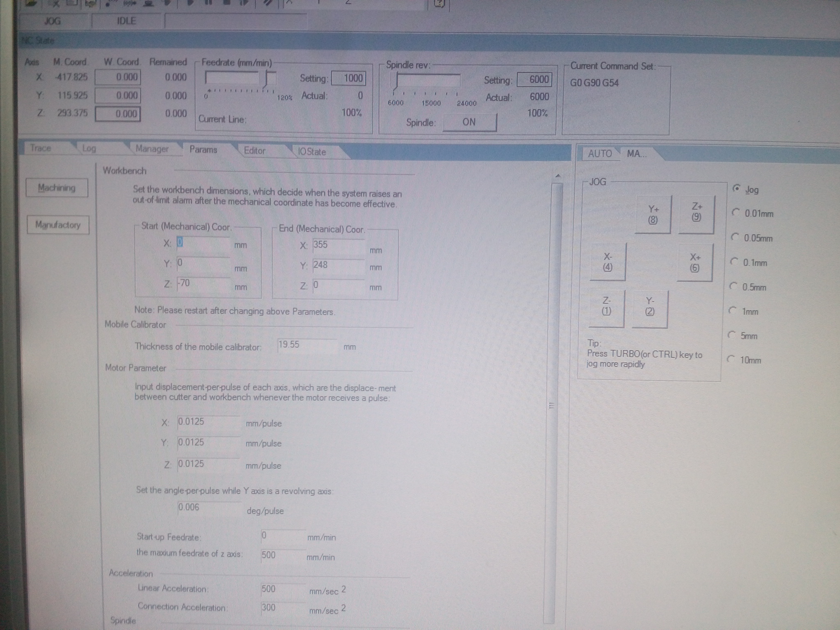The width and height of the screenshot is (840, 630).
Task: Click the start (play) toolbar icon
Action: click(x=190, y=3)
